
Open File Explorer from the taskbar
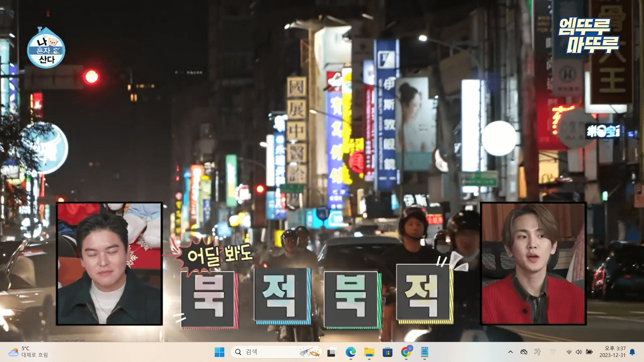[x=369, y=352]
